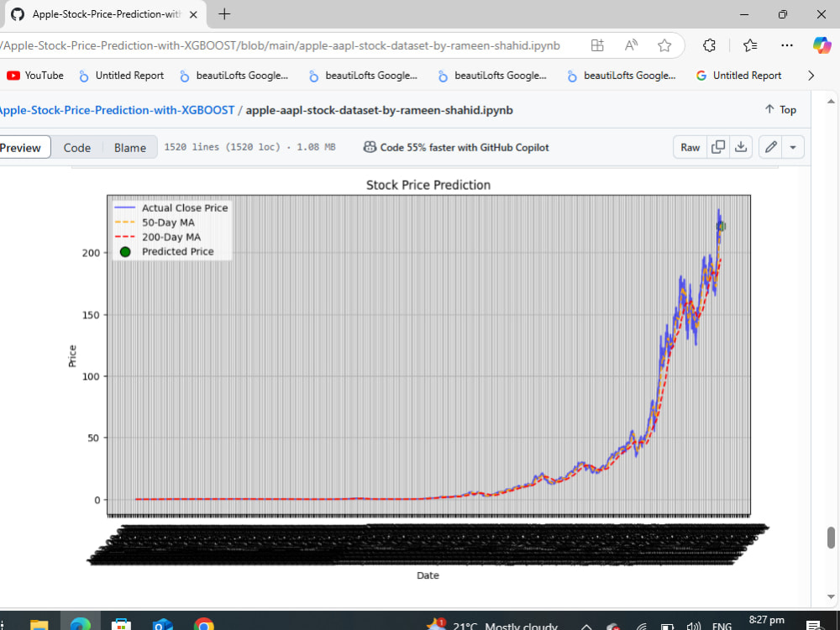Expand more edit options dropdown
The width and height of the screenshot is (840, 630).
point(793,147)
